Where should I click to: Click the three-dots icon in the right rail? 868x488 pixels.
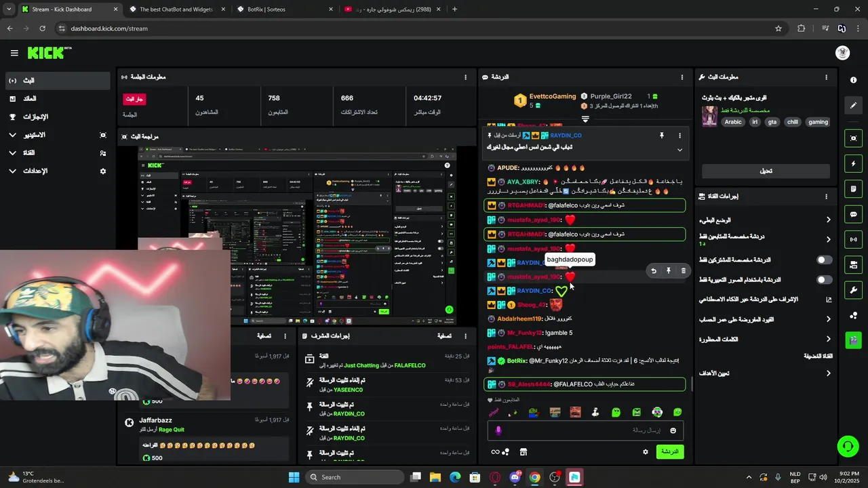tap(853, 315)
